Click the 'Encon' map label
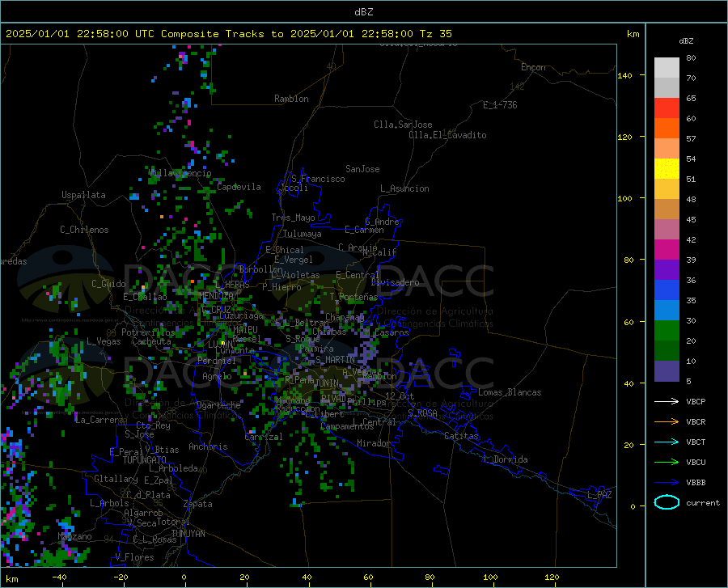This screenshot has height=588, width=728. 533,67
